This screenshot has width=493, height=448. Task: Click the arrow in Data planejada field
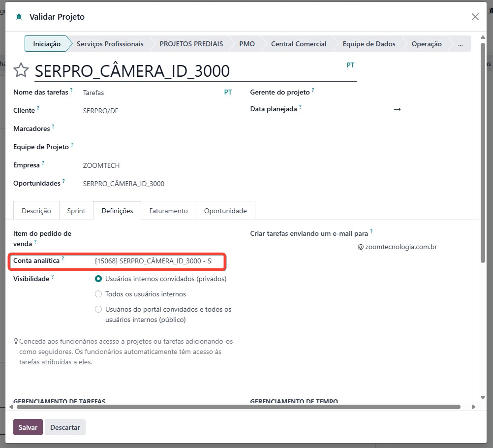click(397, 109)
